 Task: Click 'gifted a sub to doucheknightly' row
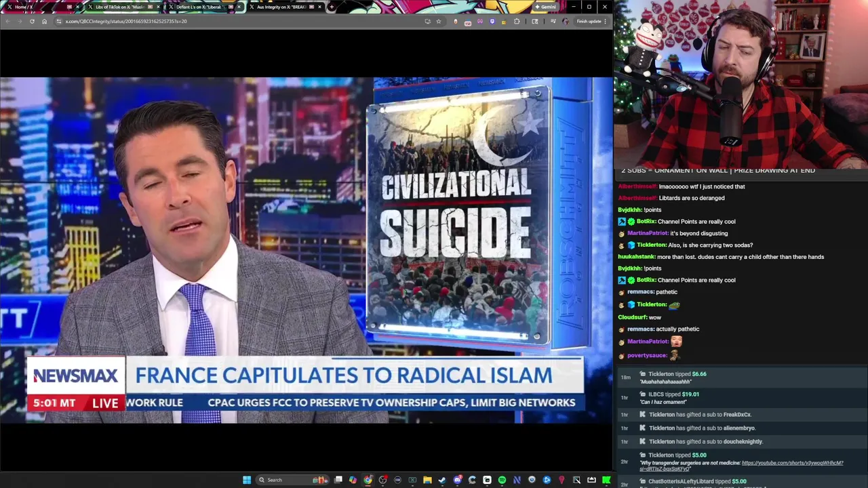click(743, 441)
